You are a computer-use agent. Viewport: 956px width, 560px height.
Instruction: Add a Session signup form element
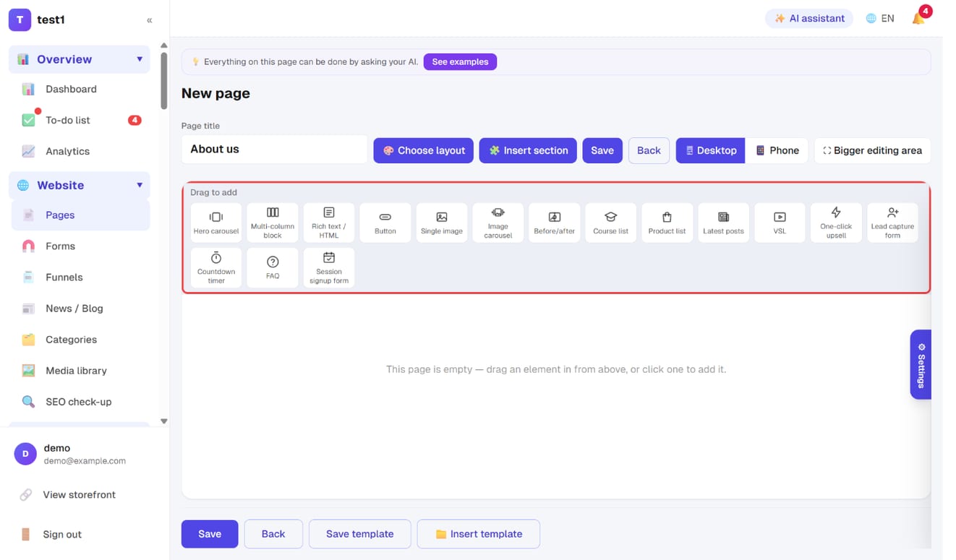[329, 268]
